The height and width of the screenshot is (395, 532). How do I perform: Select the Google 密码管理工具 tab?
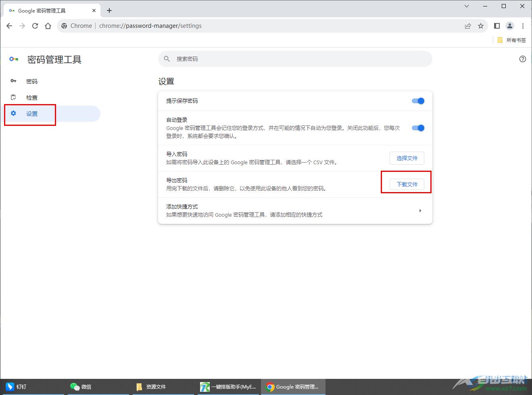(x=52, y=10)
